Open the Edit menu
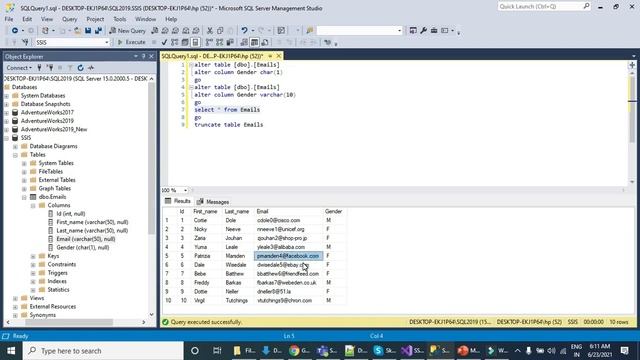This screenshot has width=640, height=360. [27, 19]
